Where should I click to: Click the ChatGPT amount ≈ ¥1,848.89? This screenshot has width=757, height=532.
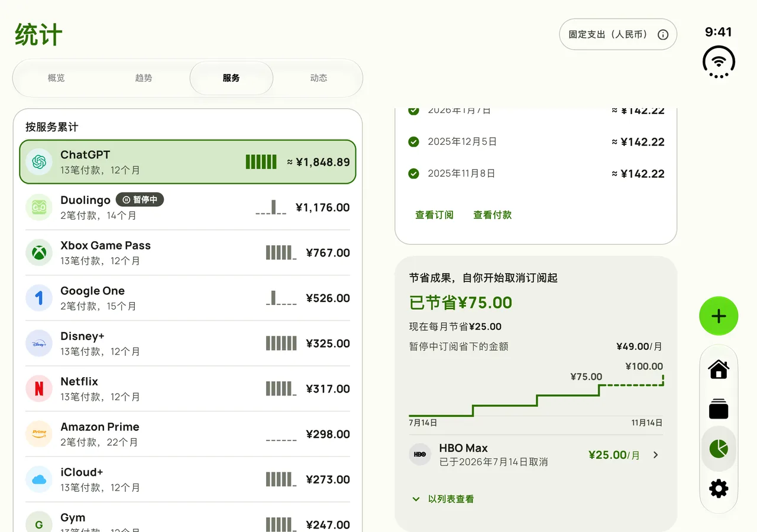coord(318,162)
